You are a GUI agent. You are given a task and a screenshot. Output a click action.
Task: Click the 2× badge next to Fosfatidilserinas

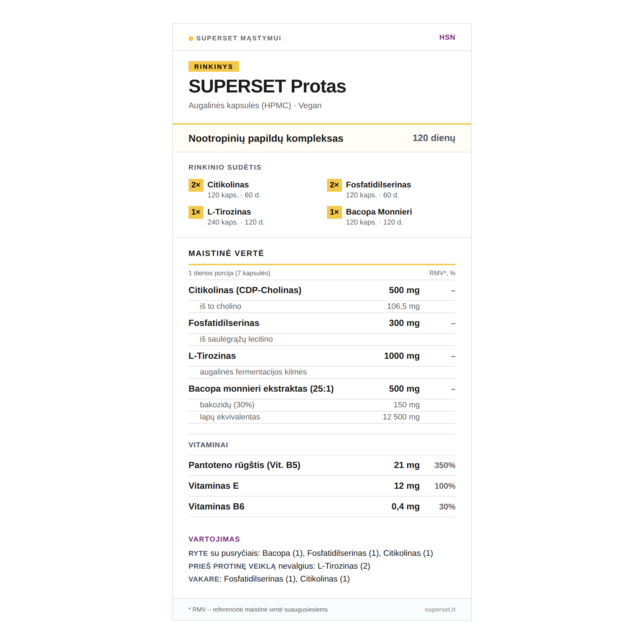click(x=334, y=185)
